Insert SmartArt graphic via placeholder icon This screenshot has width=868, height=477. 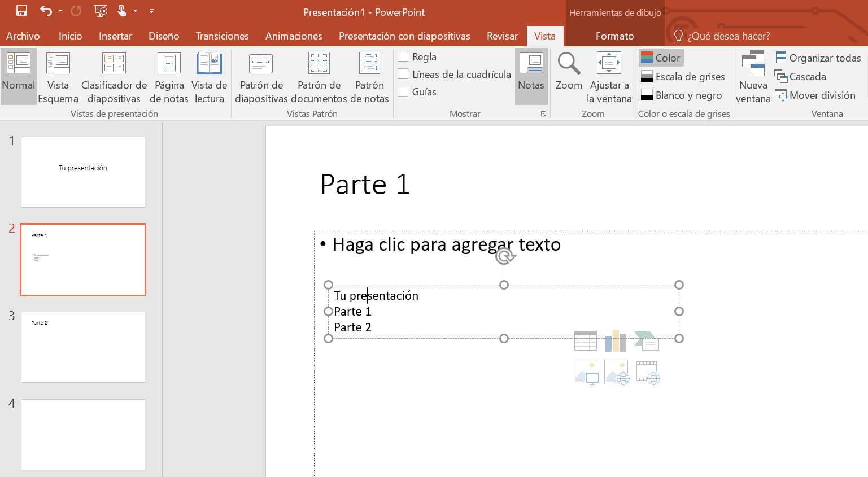[647, 341]
